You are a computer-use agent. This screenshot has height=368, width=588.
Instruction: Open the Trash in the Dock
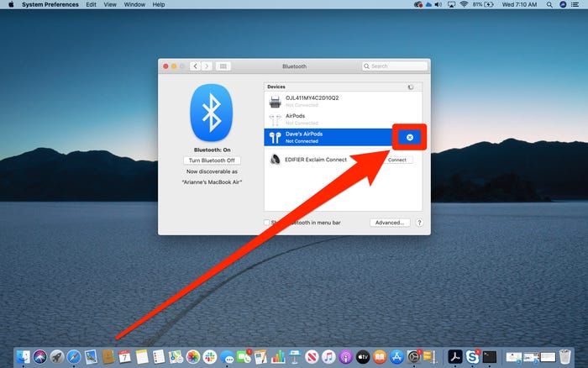point(564,357)
